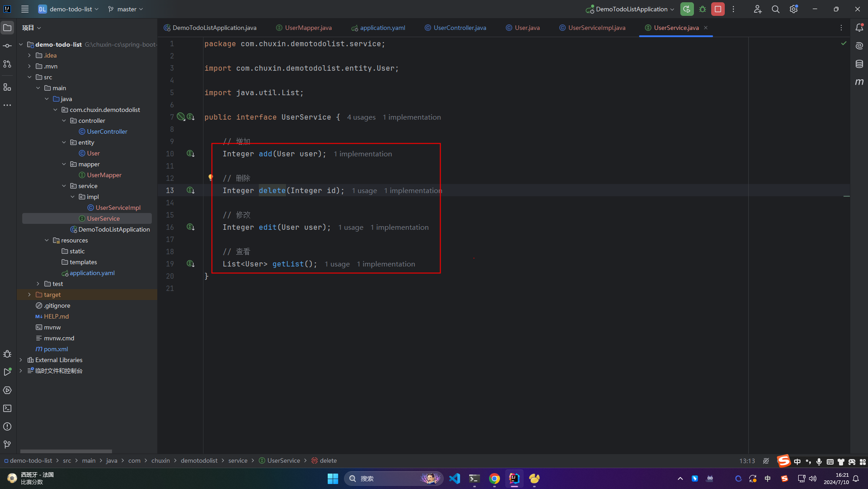Image resolution: width=868 pixels, height=489 pixels.
Task: Start debugging DemoTodoListApplication
Action: coord(703,9)
